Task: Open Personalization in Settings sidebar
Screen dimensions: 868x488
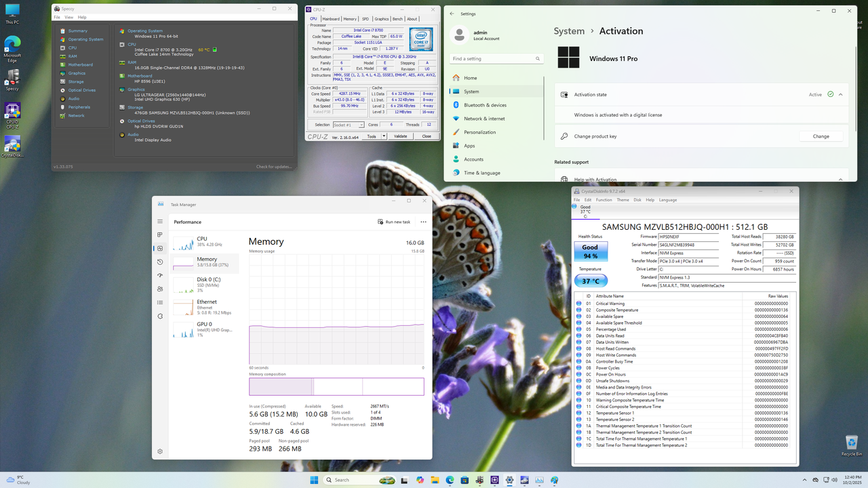Action: [x=496, y=132]
